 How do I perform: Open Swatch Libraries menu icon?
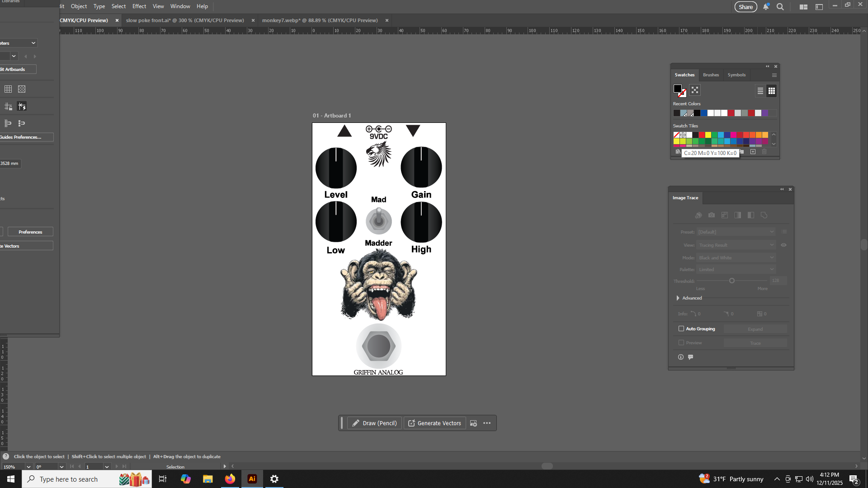click(678, 152)
